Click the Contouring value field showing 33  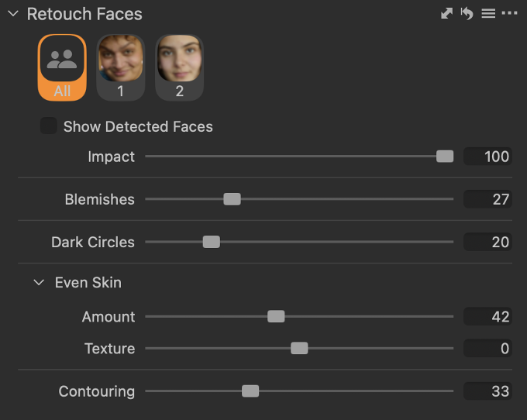(487, 391)
